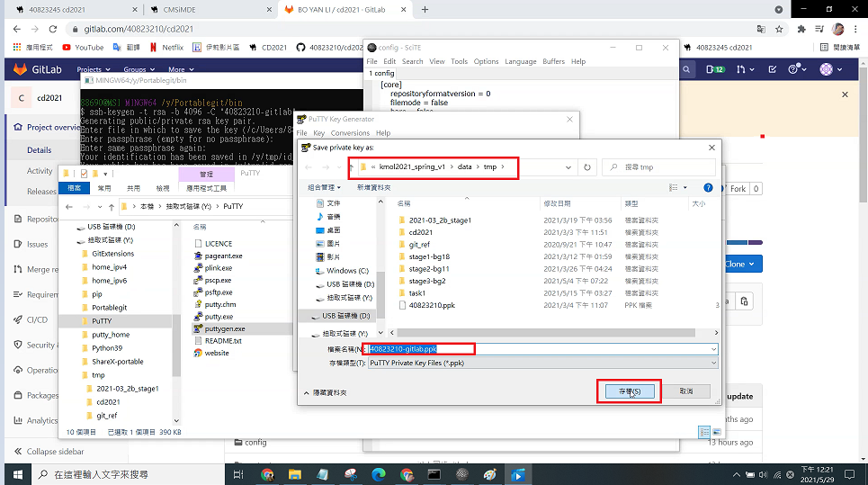This screenshot has width=868, height=485.
Task: Open the Explorer File (檔案) ribbon tab
Action: tap(74, 188)
